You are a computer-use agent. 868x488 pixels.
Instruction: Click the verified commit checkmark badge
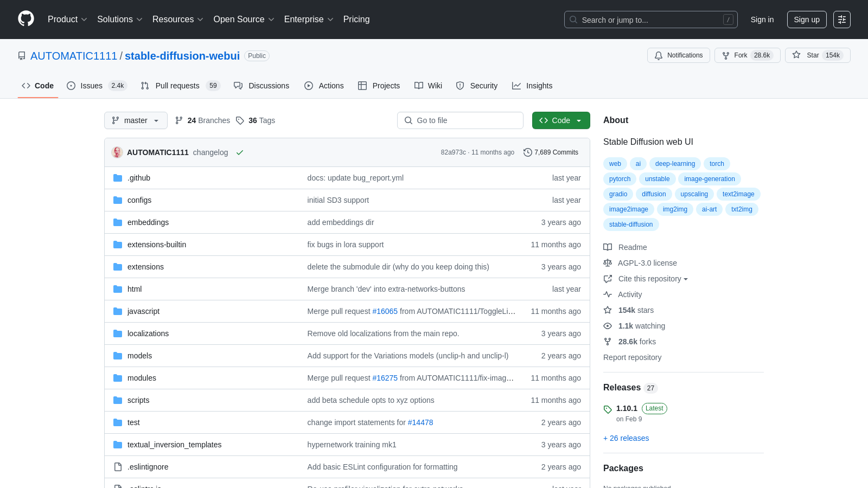click(239, 152)
